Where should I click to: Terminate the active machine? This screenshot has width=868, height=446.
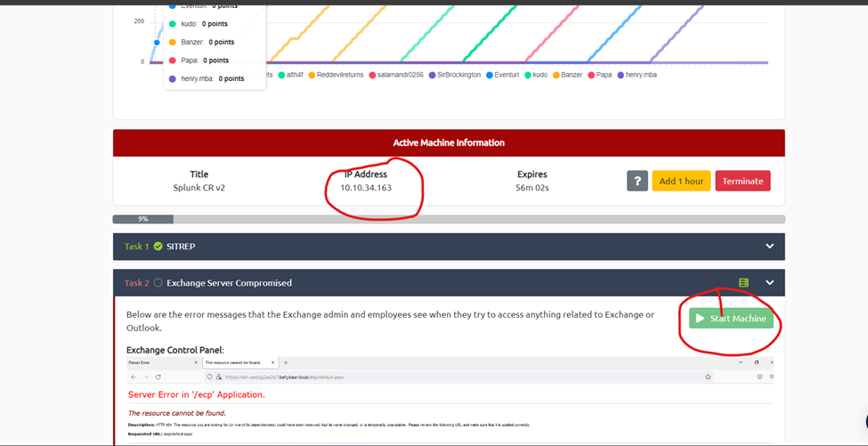click(x=742, y=181)
